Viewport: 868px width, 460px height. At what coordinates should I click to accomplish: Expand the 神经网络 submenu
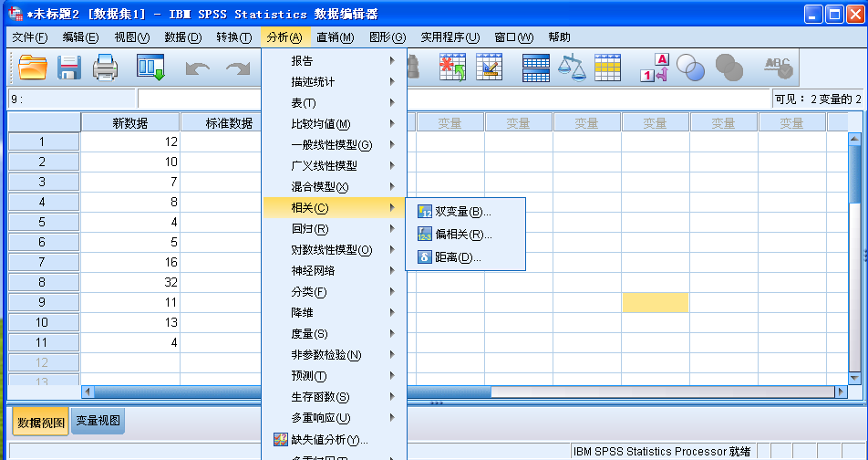335,271
